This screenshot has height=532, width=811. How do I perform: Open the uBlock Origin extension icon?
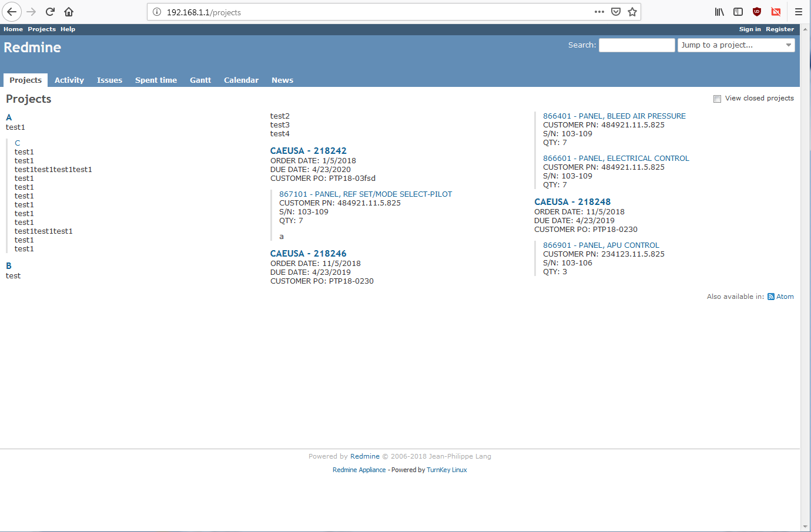tap(757, 12)
